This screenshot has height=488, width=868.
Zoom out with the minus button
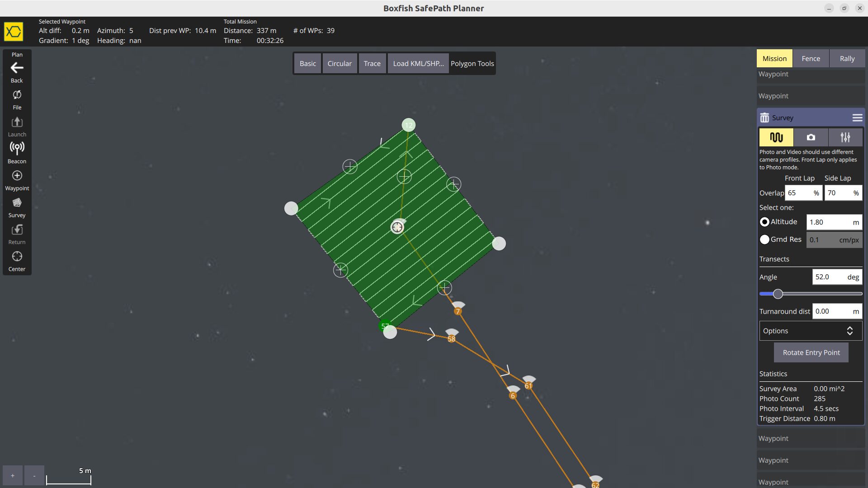pyautogui.click(x=34, y=475)
